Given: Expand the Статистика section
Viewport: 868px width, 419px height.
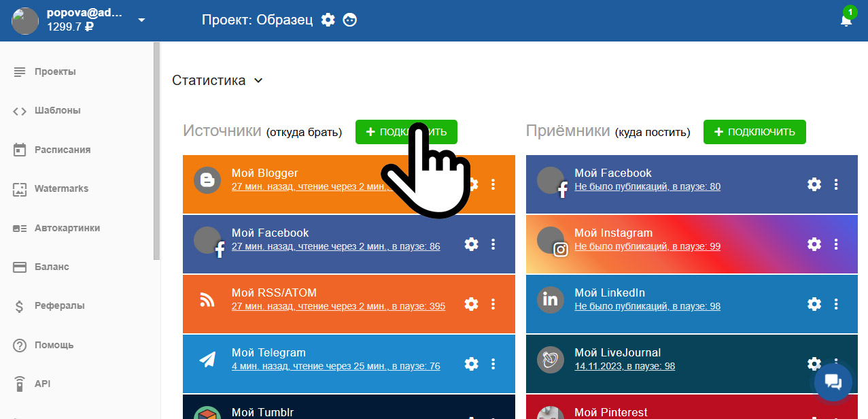Looking at the screenshot, I should 218,80.
